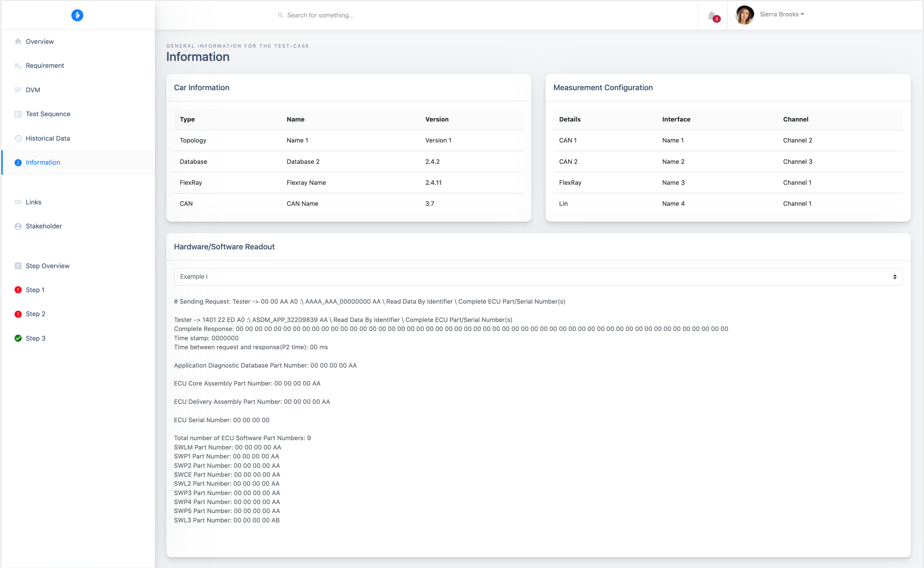Click the red error icon for Step 2
The height and width of the screenshot is (568, 924).
(x=18, y=314)
